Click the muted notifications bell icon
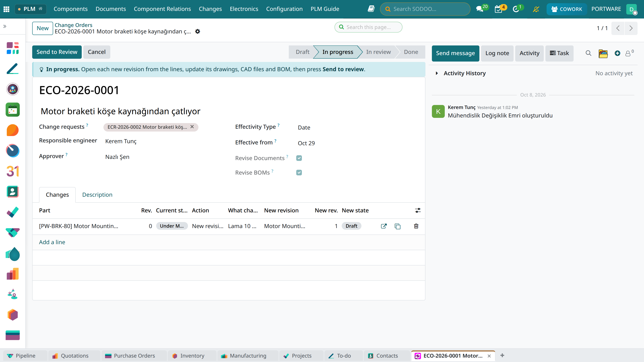The height and width of the screenshot is (362, 644). (x=536, y=9)
